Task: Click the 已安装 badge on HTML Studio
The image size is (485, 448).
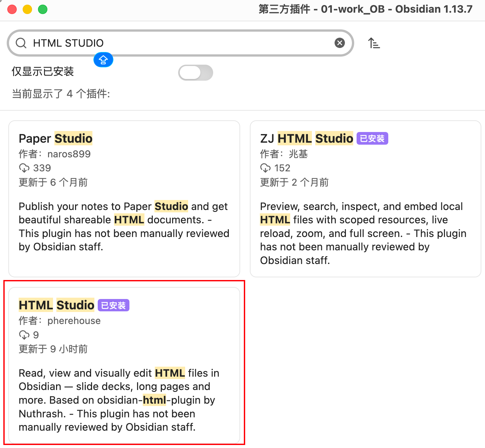Action: (x=113, y=305)
